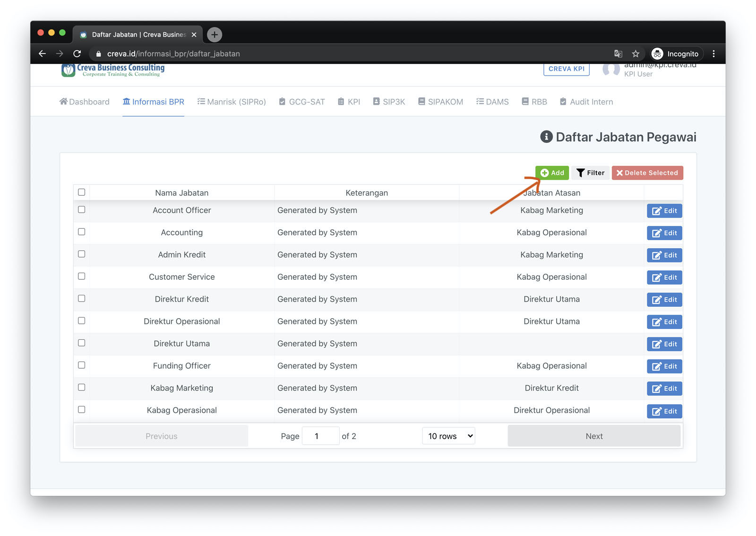Edit the Funding Officer row
Screen dimensions: 756x536
point(664,366)
